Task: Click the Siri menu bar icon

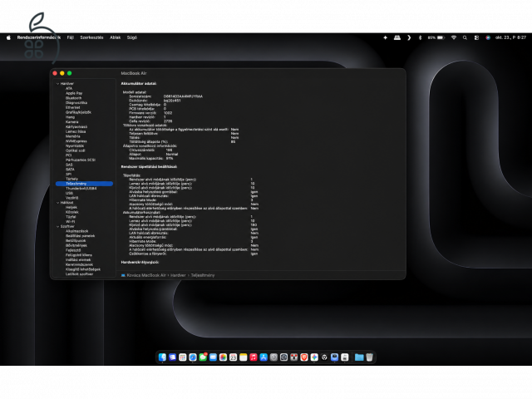Action: [x=488, y=37]
